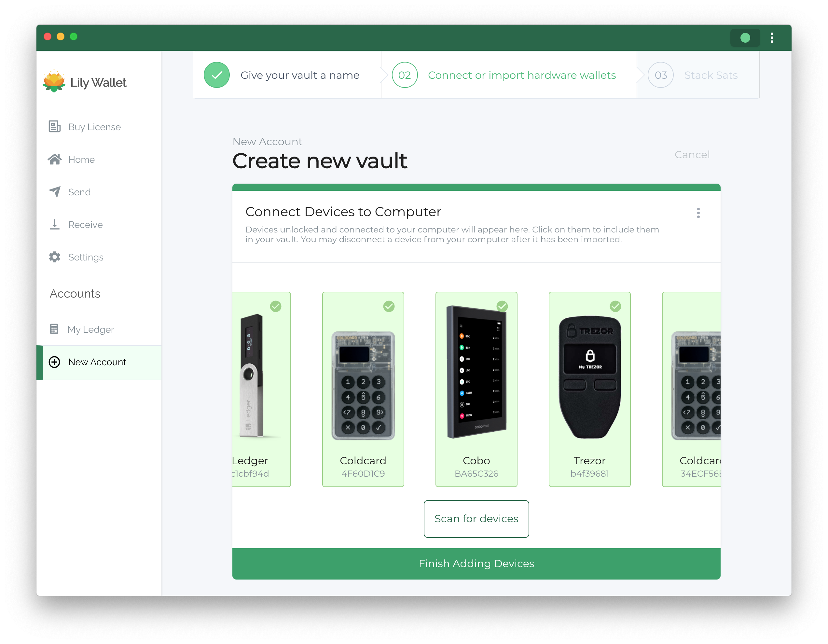
Task: Toggle the Coldcard 4F60D1C9 checkmark
Action: tap(389, 307)
